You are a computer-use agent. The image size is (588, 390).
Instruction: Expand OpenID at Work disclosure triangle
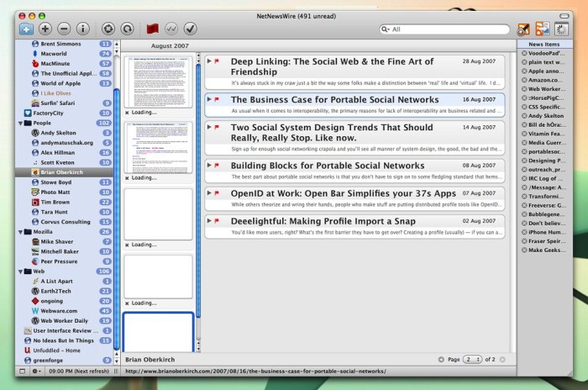[x=209, y=193]
